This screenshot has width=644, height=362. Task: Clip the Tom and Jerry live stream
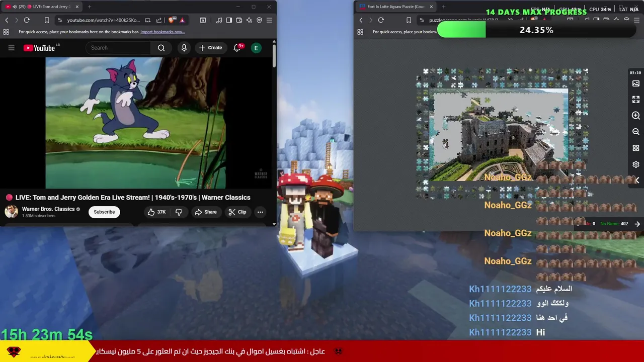pos(237,212)
